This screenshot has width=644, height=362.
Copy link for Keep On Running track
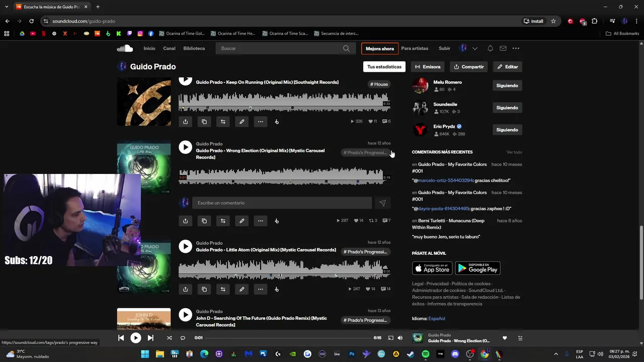point(204,122)
